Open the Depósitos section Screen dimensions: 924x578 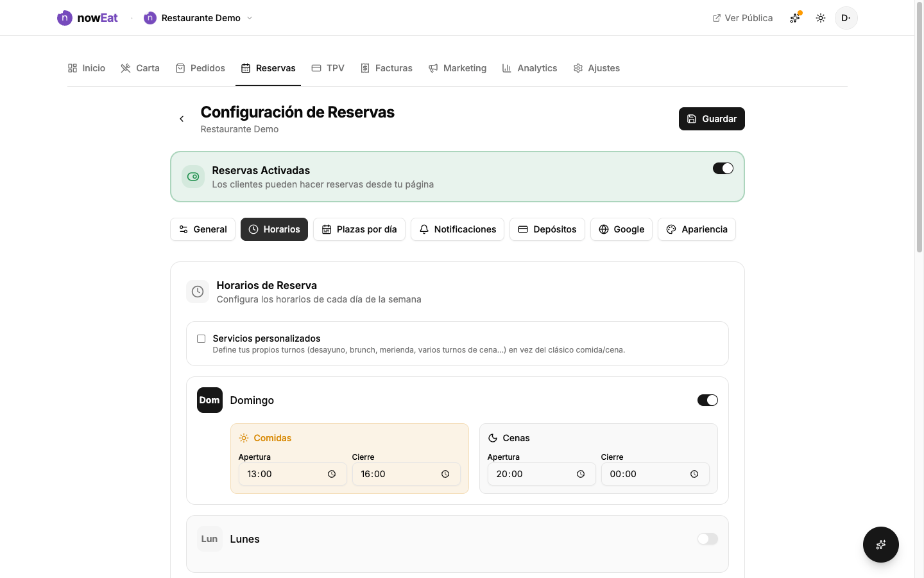[x=547, y=229]
